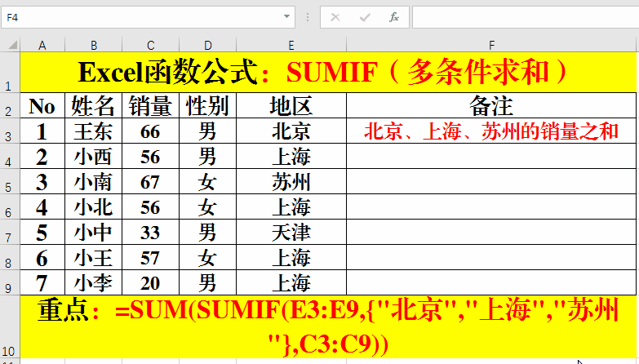Click the No cell with value 5
The height and width of the screenshot is (364, 639).
click(42, 232)
